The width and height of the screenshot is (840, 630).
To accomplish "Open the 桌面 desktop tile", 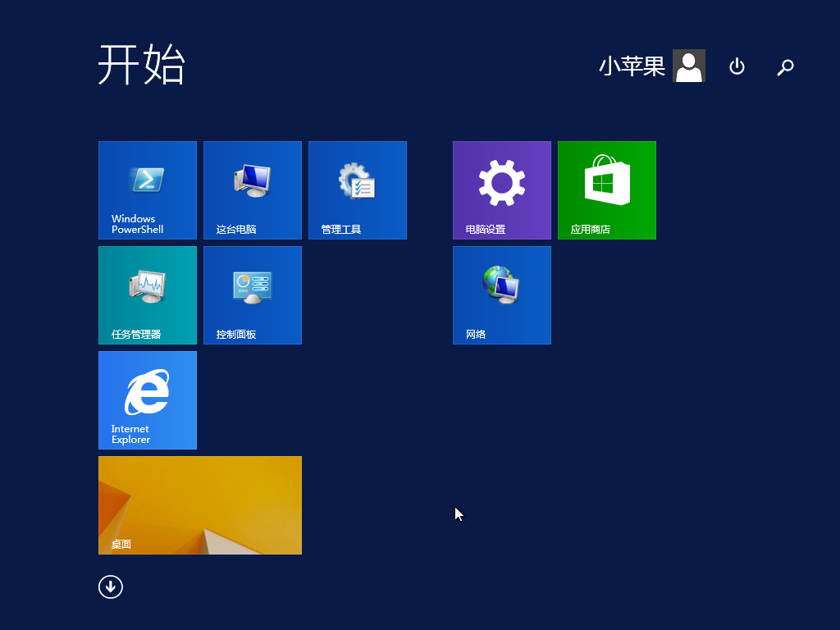I will point(200,505).
